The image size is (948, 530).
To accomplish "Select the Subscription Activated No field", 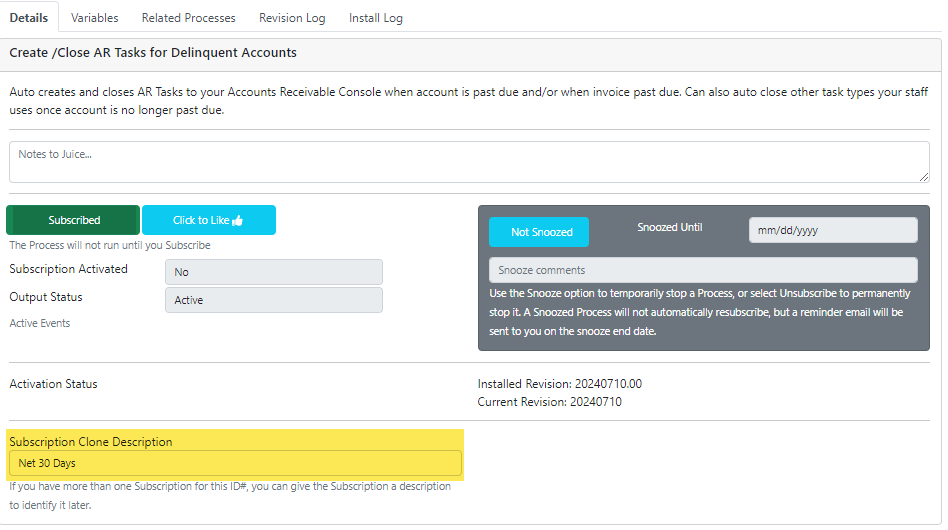I will pos(274,272).
